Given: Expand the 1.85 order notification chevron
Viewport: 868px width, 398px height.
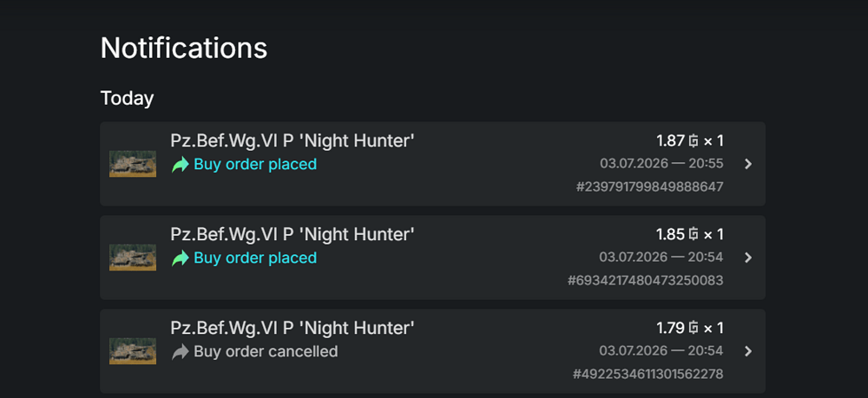Looking at the screenshot, I should click(x=748, y=258).
